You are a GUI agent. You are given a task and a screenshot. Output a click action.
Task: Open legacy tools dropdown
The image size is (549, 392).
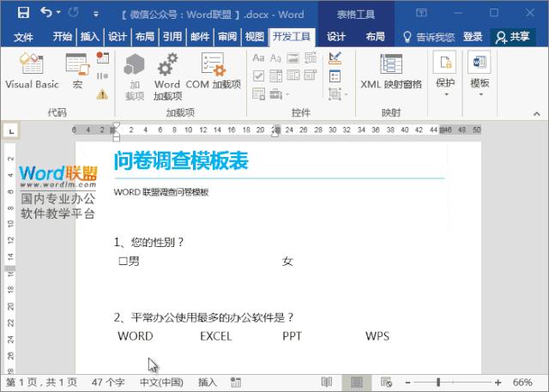tap(279, 94)
